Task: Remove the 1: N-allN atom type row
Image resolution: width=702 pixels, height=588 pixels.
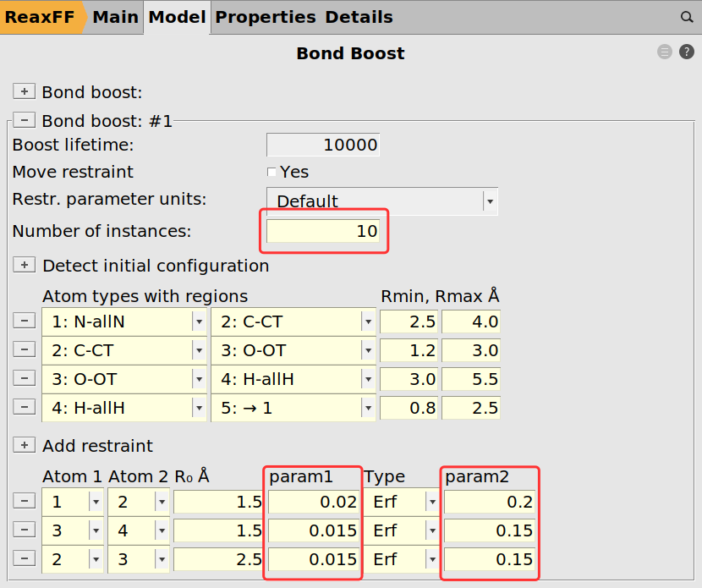Action: click(25, 321)
